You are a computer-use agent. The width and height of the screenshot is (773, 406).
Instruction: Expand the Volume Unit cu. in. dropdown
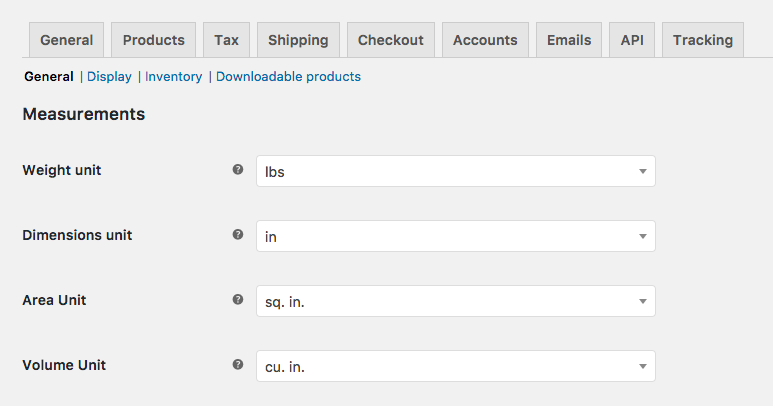click(x=456, y=366)
